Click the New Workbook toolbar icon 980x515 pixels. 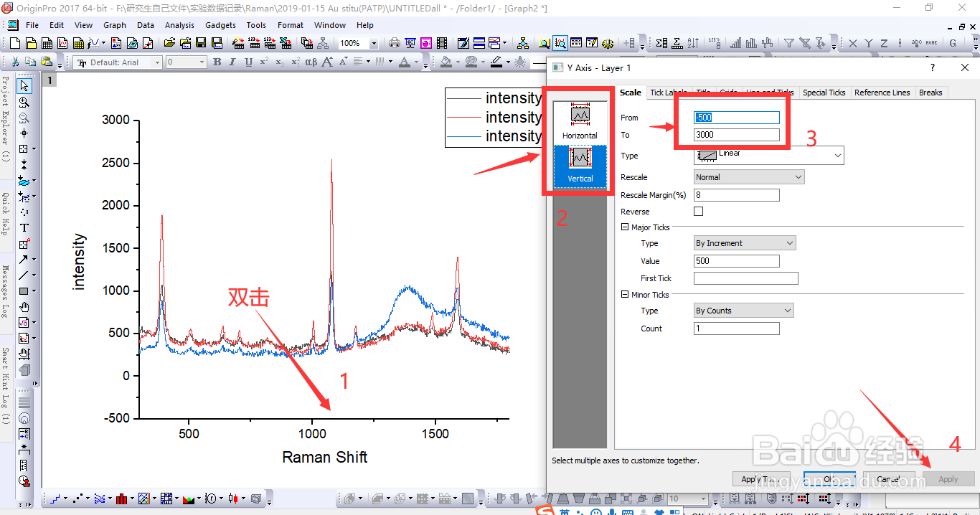47,43
